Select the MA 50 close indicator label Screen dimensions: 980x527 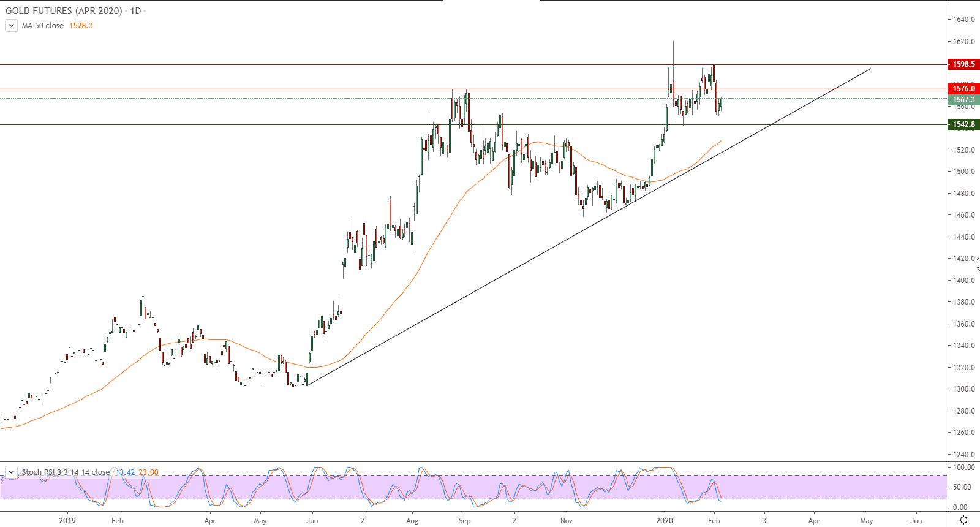pos(43,26)
